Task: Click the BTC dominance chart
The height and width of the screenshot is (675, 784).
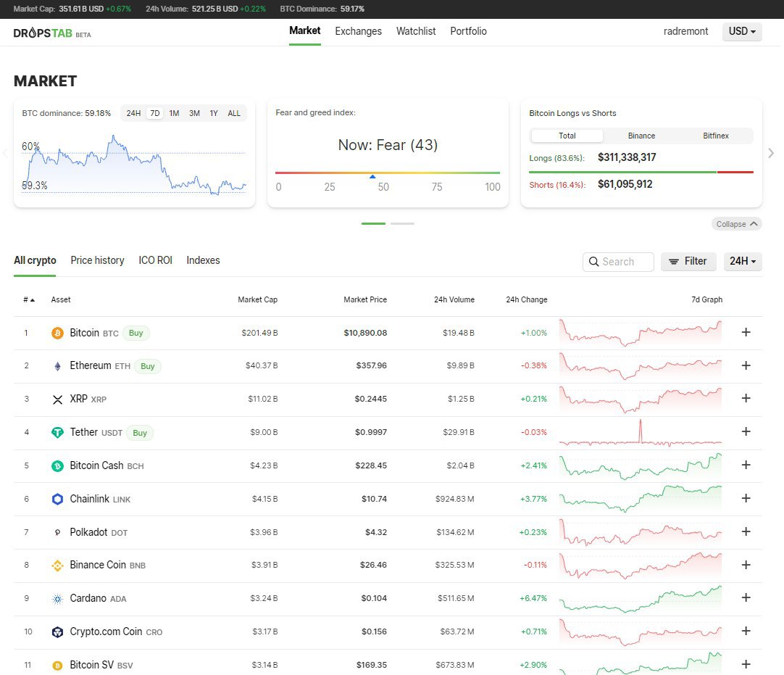Action: [134, 164]
